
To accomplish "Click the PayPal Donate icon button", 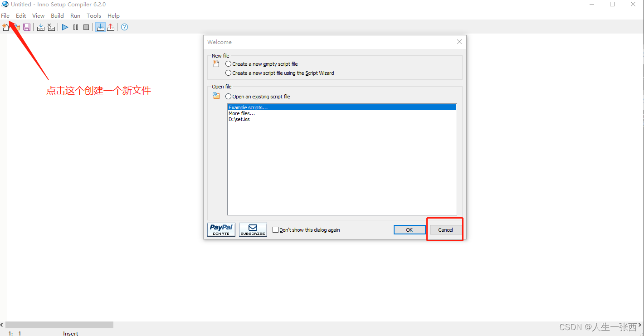I will (x=221, y=229).
